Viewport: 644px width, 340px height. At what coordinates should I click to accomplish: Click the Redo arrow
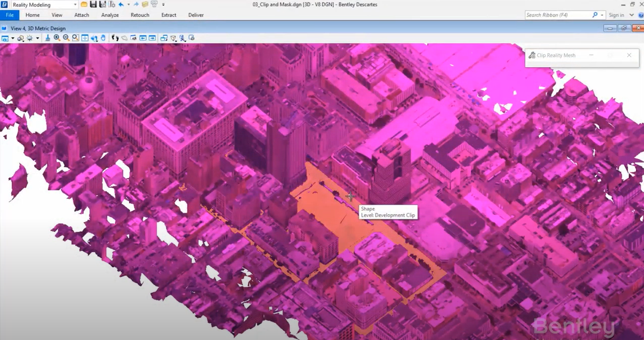pos(136,5)
